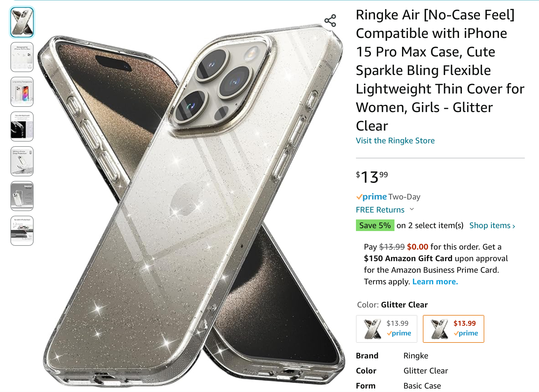The width and height of the screenshot is (539, 392).
Task: Click the $150 Amazon Gift Card text
Action: coord(408,258)
